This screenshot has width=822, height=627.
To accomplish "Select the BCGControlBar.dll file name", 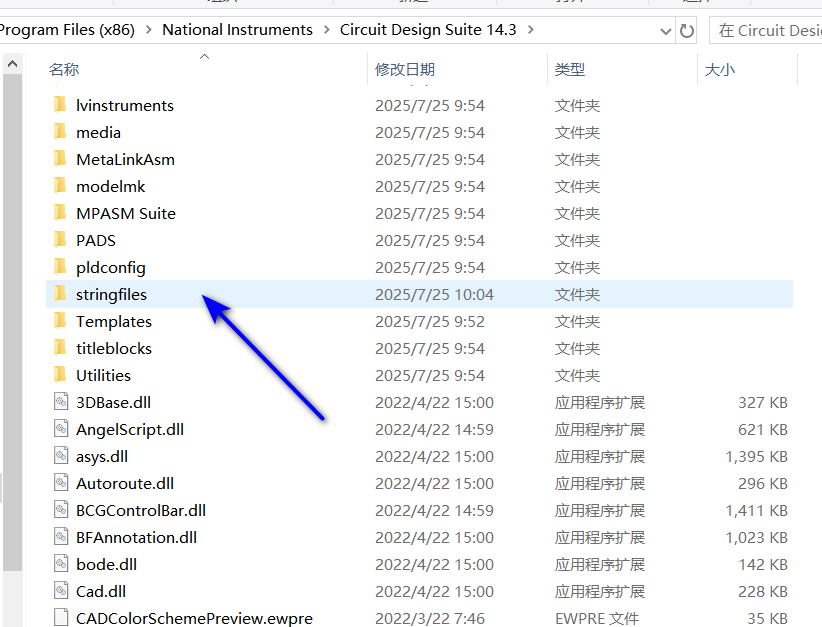I will [141, 511].
